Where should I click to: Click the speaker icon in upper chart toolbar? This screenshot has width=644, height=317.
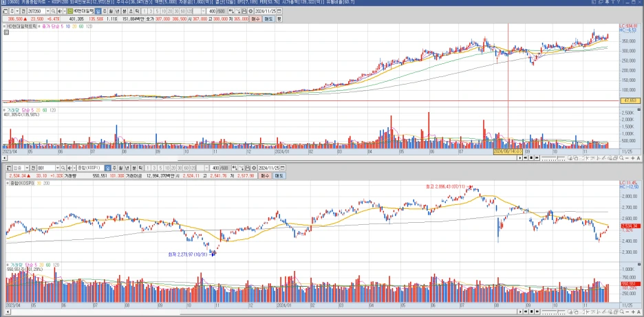[x=60, y=11]
